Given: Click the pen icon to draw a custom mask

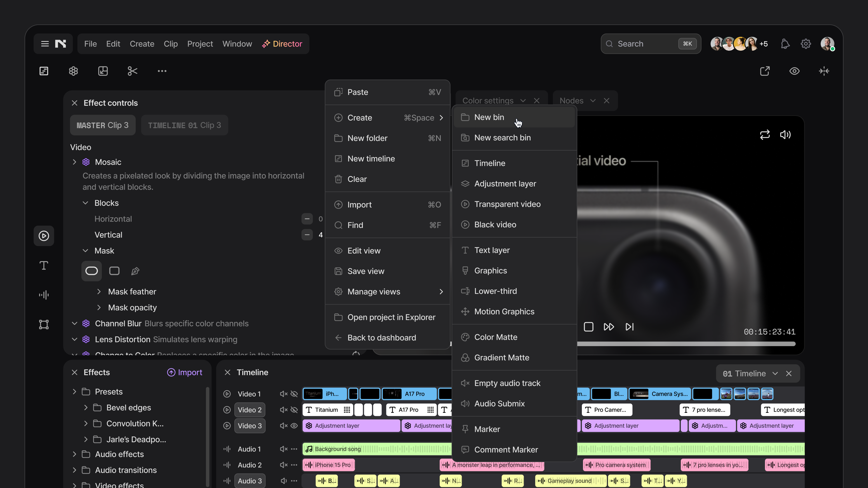Looking at the screenshot, I should 135,271.
